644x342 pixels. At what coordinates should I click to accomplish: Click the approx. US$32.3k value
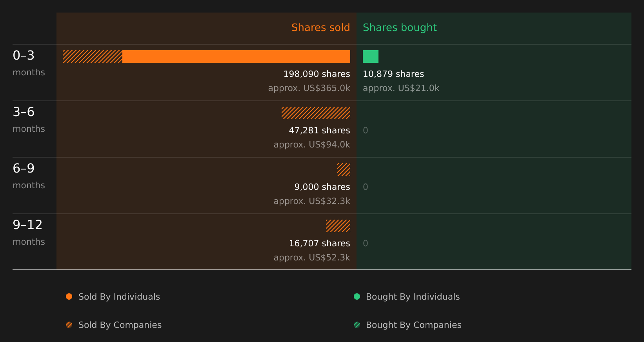[x=312, y=201]
